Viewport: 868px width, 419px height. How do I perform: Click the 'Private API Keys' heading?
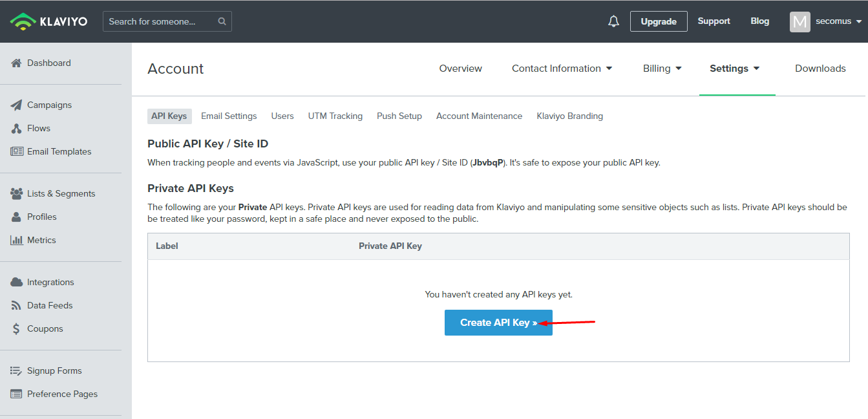(191, 188)
